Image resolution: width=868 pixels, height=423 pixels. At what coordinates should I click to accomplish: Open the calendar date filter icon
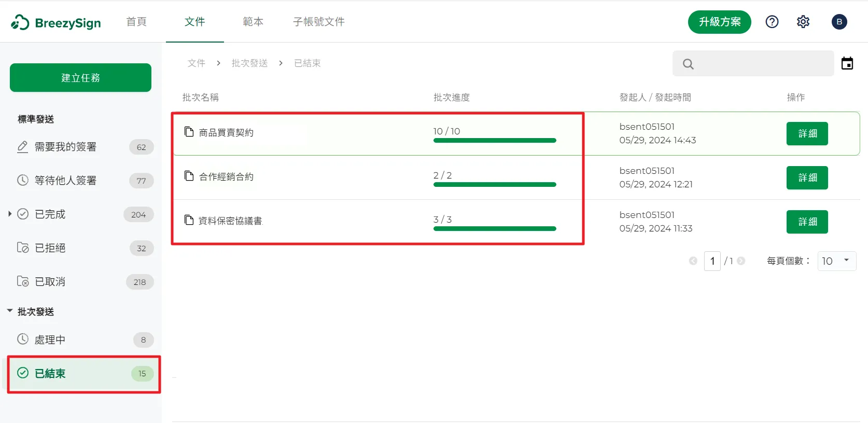(x=847, y=63)
